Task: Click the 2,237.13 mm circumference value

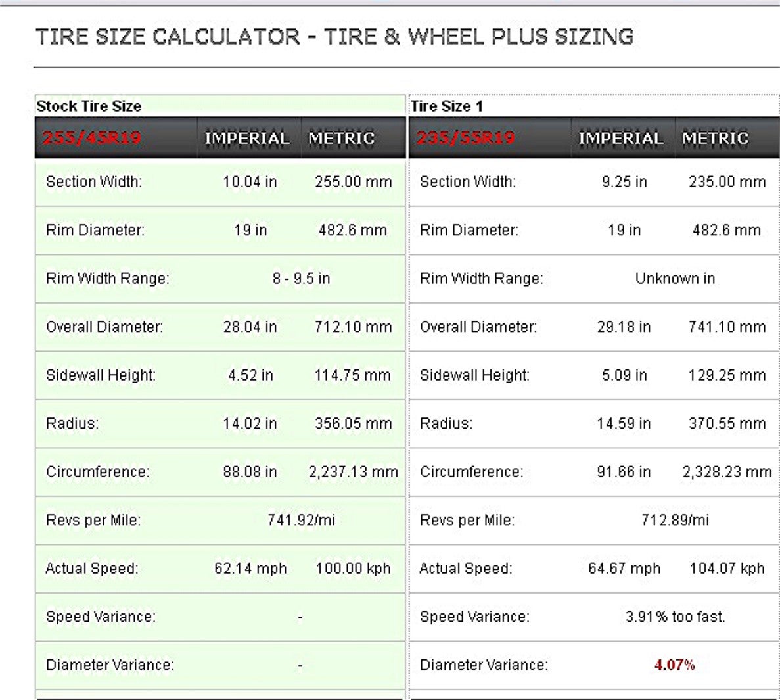Action: point(353,472)
